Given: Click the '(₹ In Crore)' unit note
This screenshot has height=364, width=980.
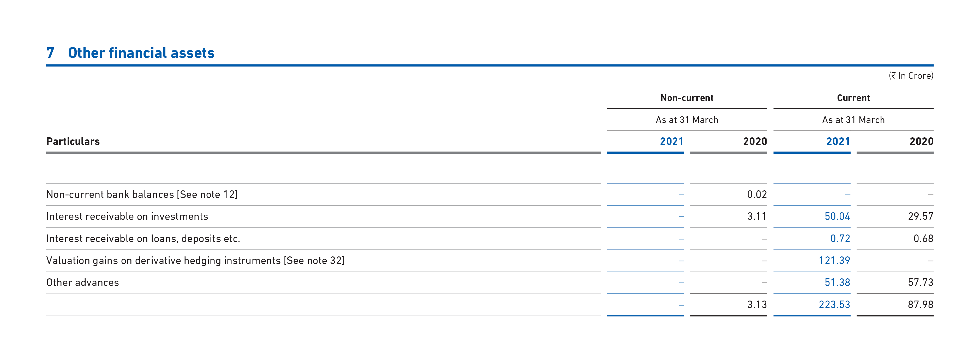Looking at the screenshot, I should pos(911,76).
